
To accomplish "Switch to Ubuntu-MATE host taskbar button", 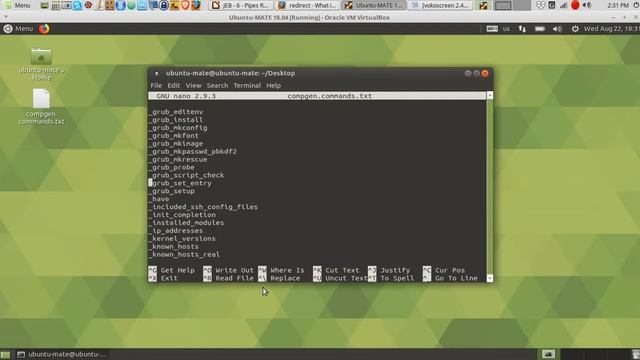I will (x=373, y=5).
